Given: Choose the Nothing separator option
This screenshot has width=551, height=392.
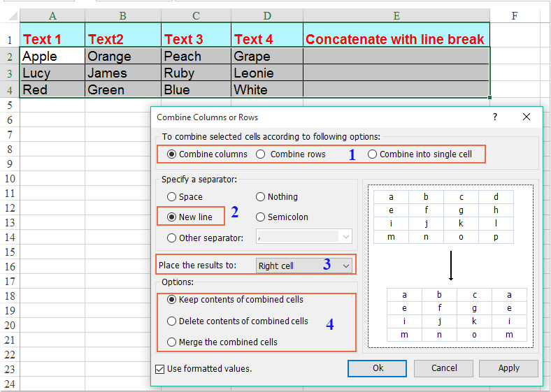Looking at the screenshot, I should point(261,197).
